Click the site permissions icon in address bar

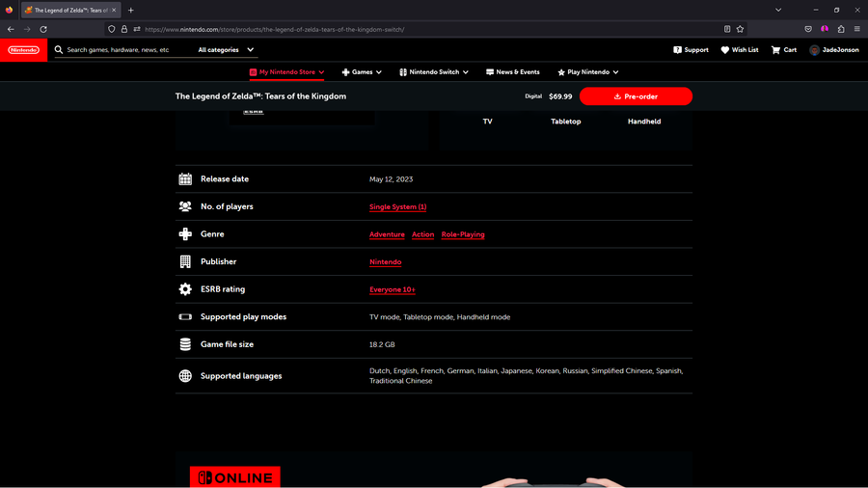click(x=137, y=29)
